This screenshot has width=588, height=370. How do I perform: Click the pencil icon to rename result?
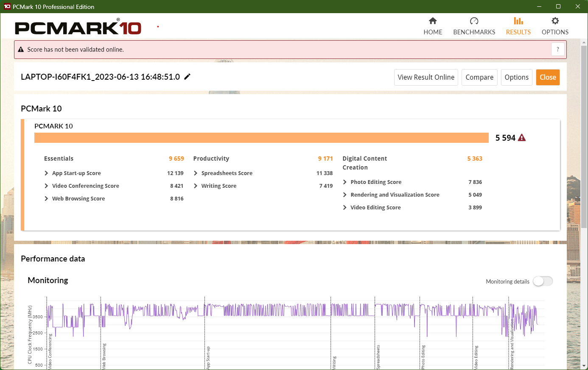[x=187, y=77]
